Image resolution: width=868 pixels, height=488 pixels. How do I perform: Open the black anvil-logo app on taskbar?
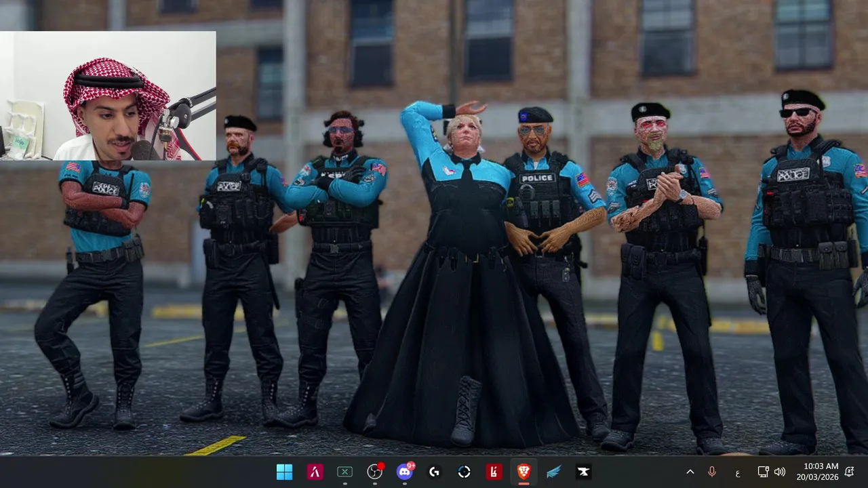point(583,472)
